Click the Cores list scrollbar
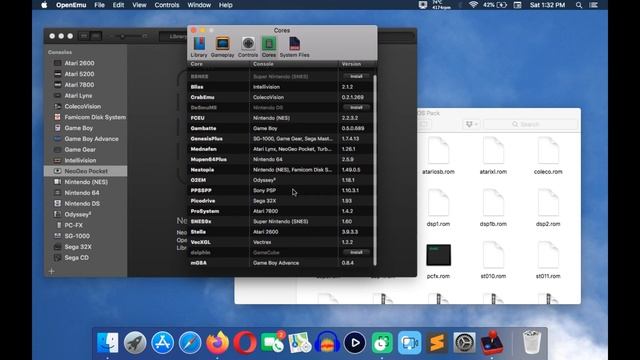 375,169
